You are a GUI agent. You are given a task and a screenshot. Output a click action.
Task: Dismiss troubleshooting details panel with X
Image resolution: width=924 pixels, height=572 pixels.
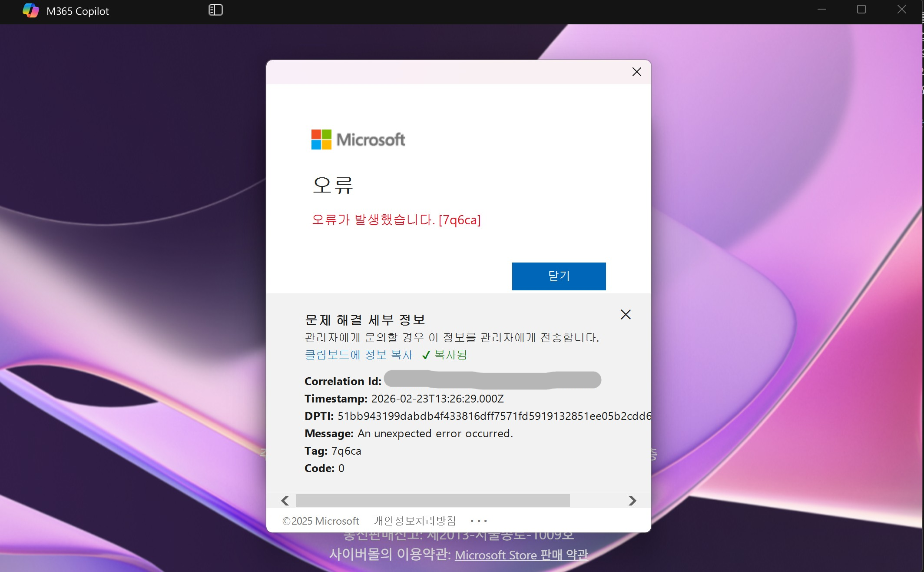(626, 314)
